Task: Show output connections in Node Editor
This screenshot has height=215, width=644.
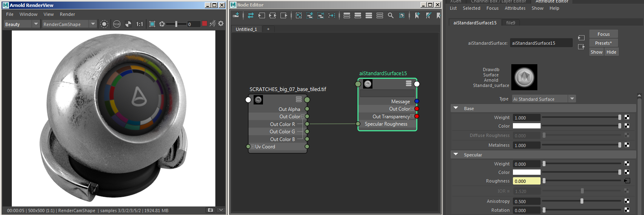Action: [284, 15]
